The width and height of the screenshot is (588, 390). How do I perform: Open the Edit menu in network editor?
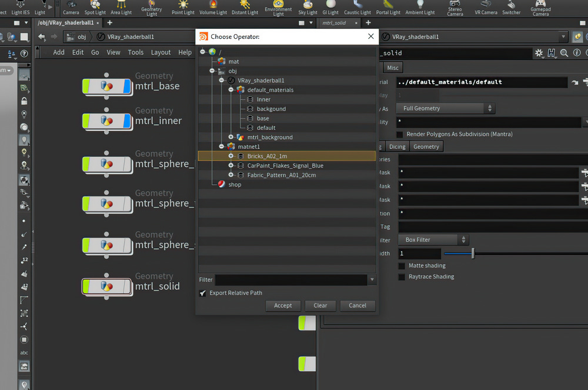pos(78,52)
